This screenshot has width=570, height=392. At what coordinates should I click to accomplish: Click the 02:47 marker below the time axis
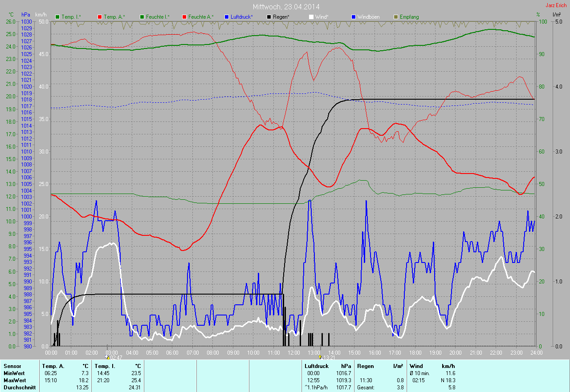point(114,357)
